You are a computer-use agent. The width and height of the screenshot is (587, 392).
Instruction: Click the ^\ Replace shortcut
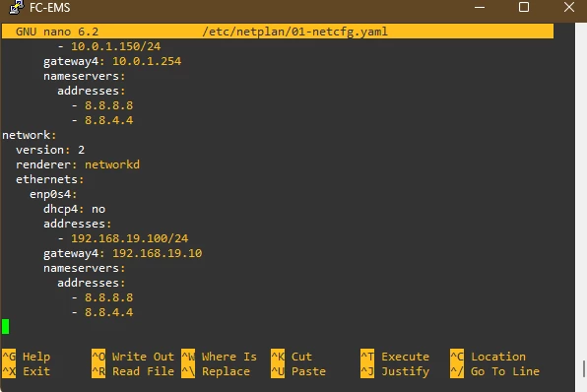point(216,371)
